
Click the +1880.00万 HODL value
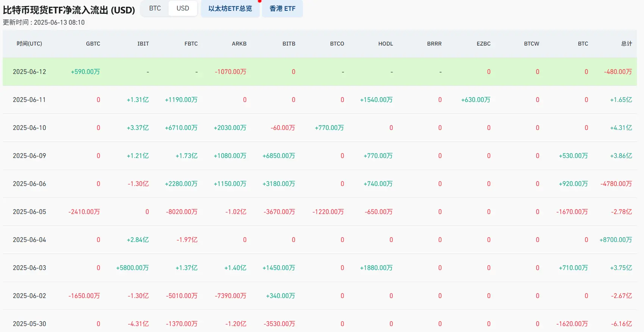(x=376, y=268)
